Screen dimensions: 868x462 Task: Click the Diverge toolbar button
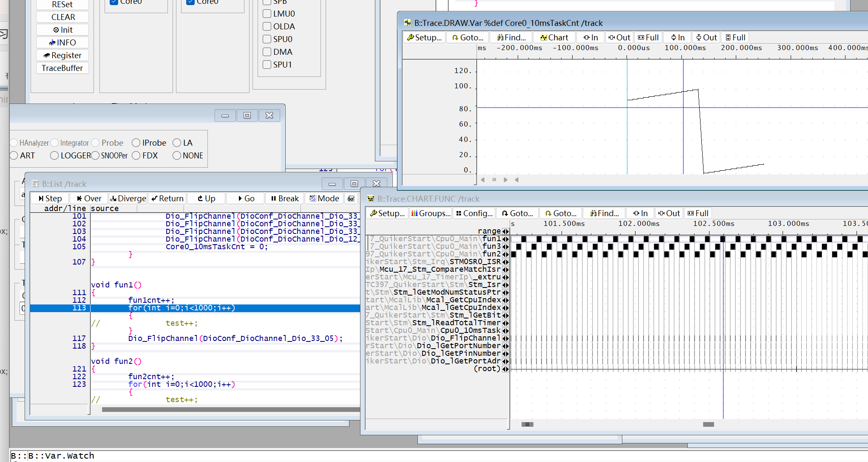(x=128, y=198)
